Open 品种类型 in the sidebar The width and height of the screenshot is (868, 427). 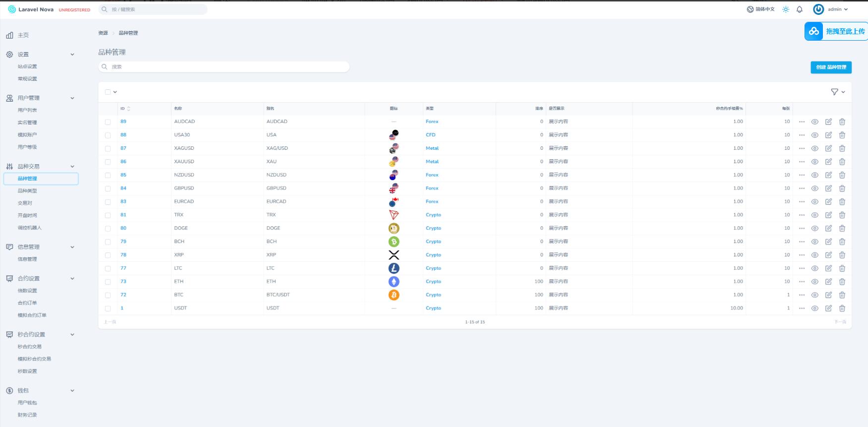pyautogui.click(x=27, y=191)
